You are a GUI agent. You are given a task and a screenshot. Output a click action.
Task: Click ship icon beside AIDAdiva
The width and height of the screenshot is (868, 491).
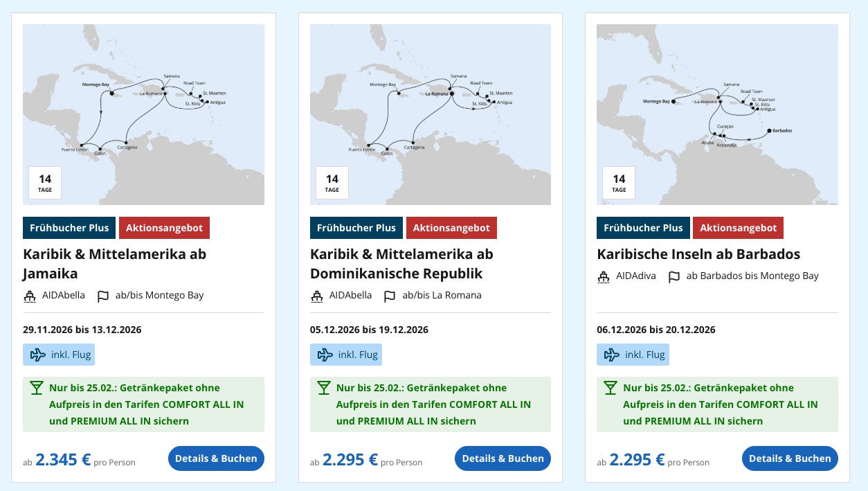coord(604,277)
